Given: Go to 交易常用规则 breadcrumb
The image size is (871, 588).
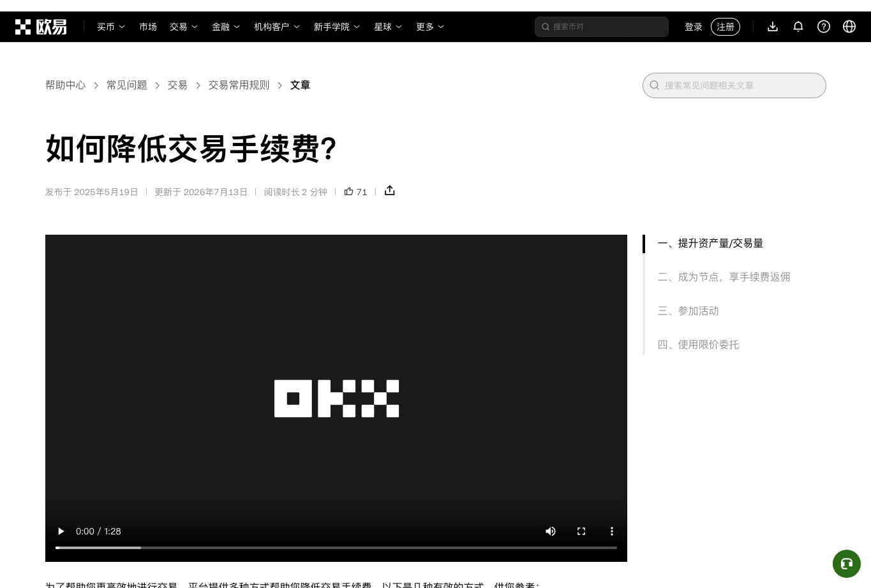Looking at the screenshot, I should pos(239,85).
